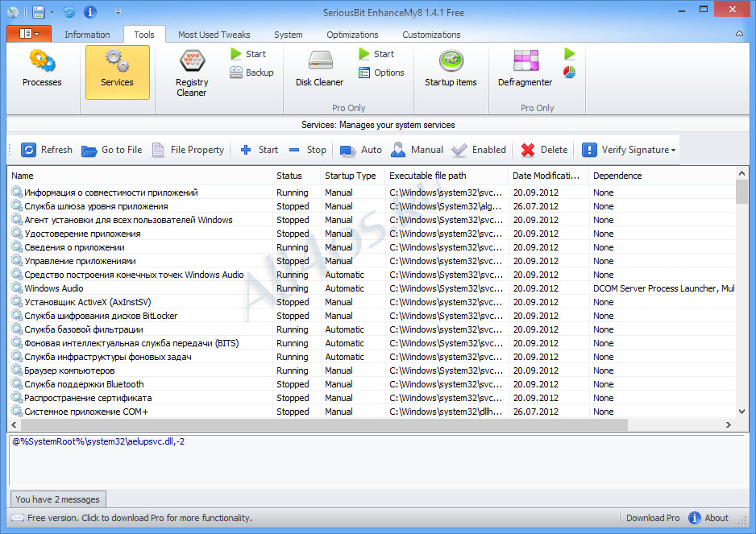Select the Windows Audio service row
This screenshot has height=534, width=756.
372,288
